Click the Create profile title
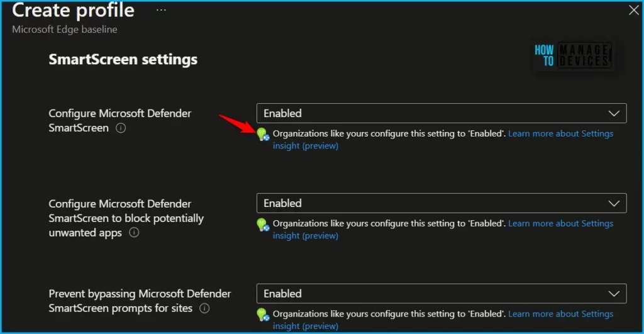The height and width of the screenshot is (334, 644). click(x=73, y=10)
